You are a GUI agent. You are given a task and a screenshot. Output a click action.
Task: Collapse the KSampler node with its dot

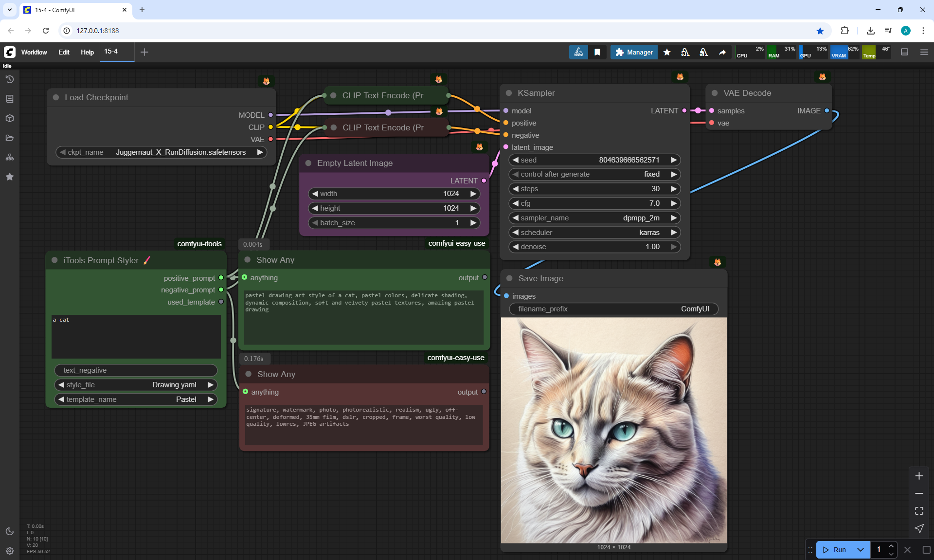(x=509, y=93)
